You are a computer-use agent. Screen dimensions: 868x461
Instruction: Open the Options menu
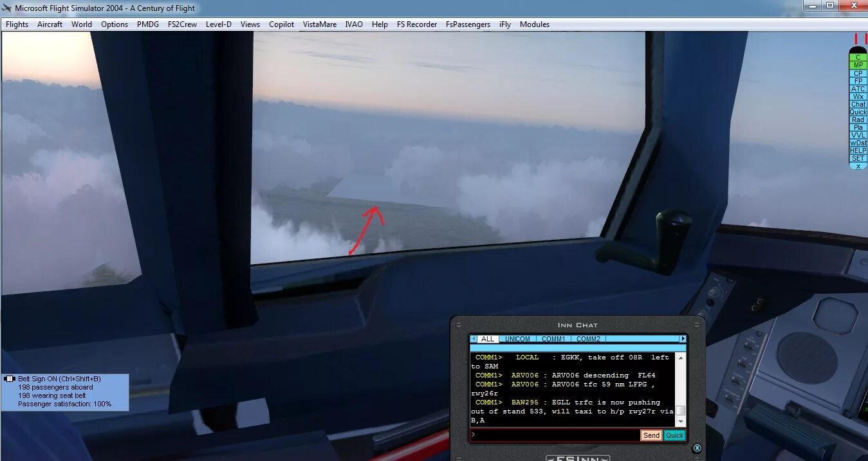pyautogui.click(x=115, y=24)
